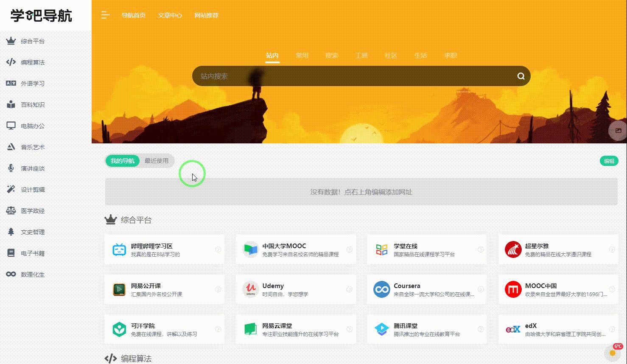Click the yellow search magnifier control
This screenshot has width=627, height=364.
click(x=521, y=76)
